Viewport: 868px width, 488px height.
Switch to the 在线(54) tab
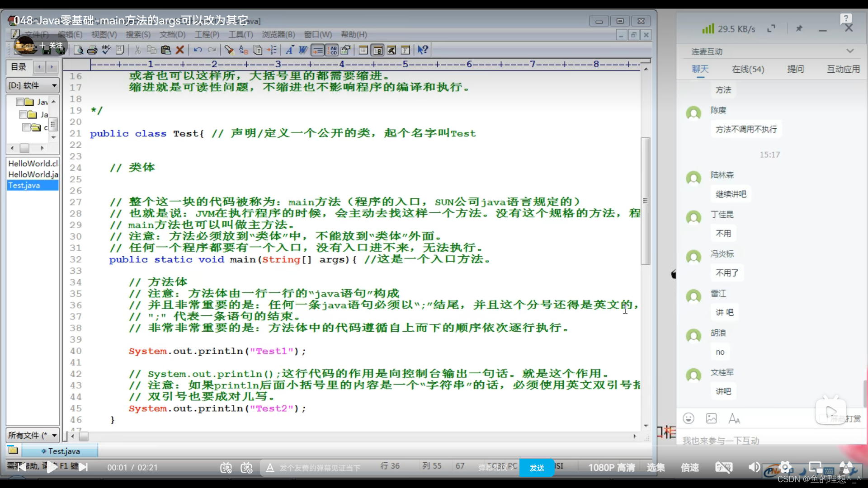(747, 69)
